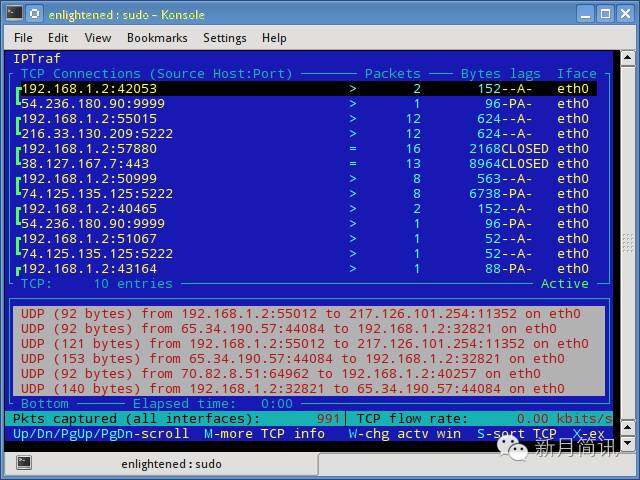
Task: Click the '10 entries' TCP count
Action: pos(133,284)
